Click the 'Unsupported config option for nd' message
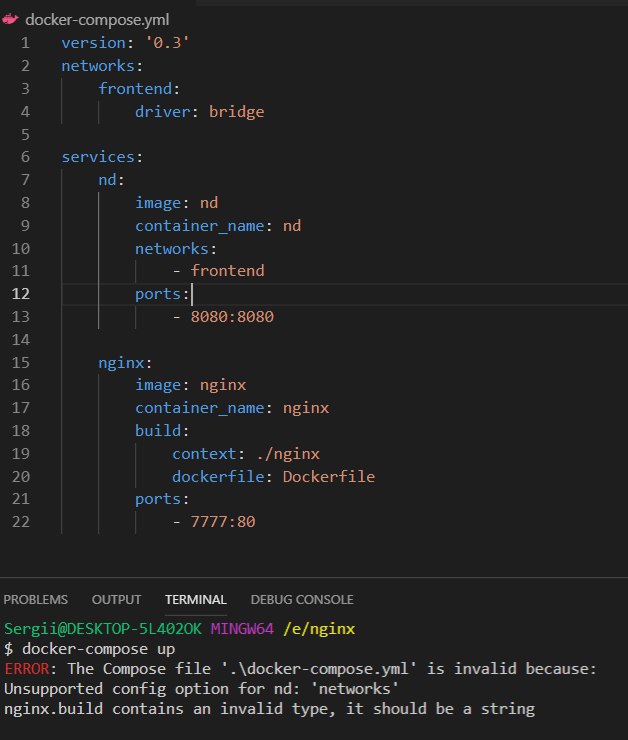 pyautogui.click(x=201, y=689)
